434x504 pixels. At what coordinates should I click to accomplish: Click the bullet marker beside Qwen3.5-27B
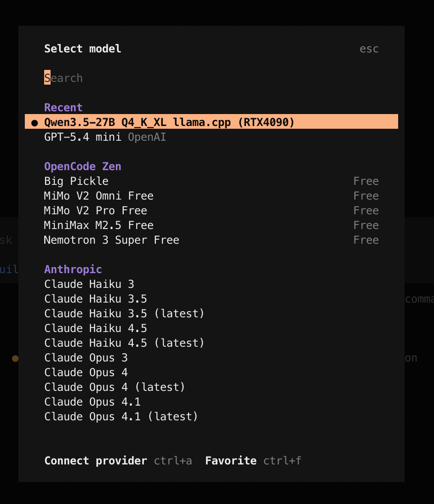click(34, 123)
